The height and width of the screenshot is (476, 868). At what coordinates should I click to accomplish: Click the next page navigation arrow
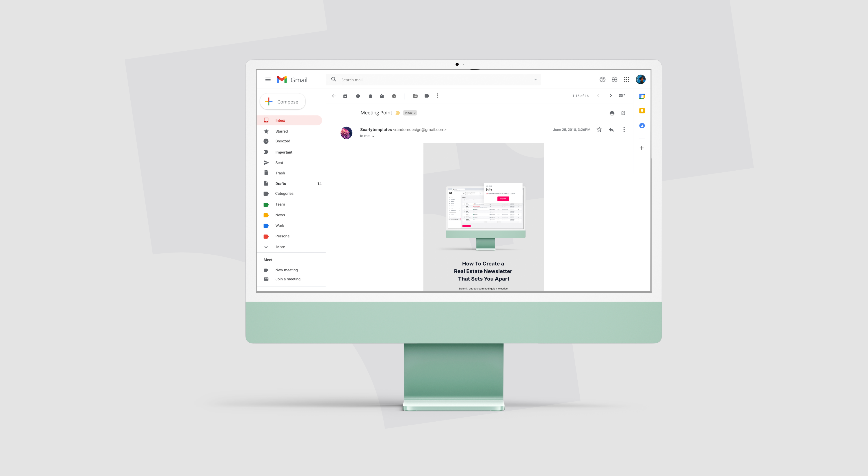(610, 96)
